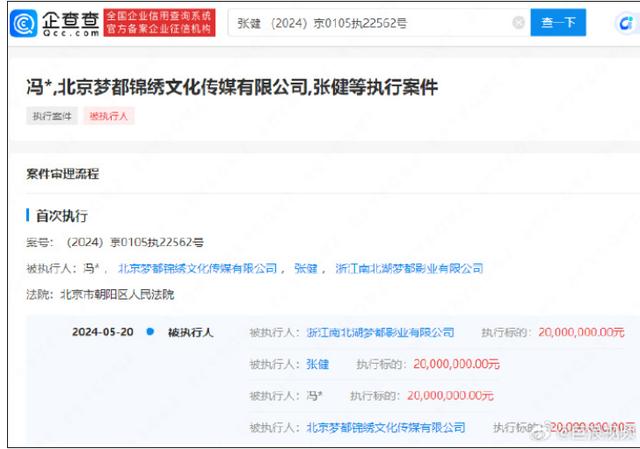Viewport: 640px width, 449px height.
Task: Clear the search box with the X icon
Action: 518,22
